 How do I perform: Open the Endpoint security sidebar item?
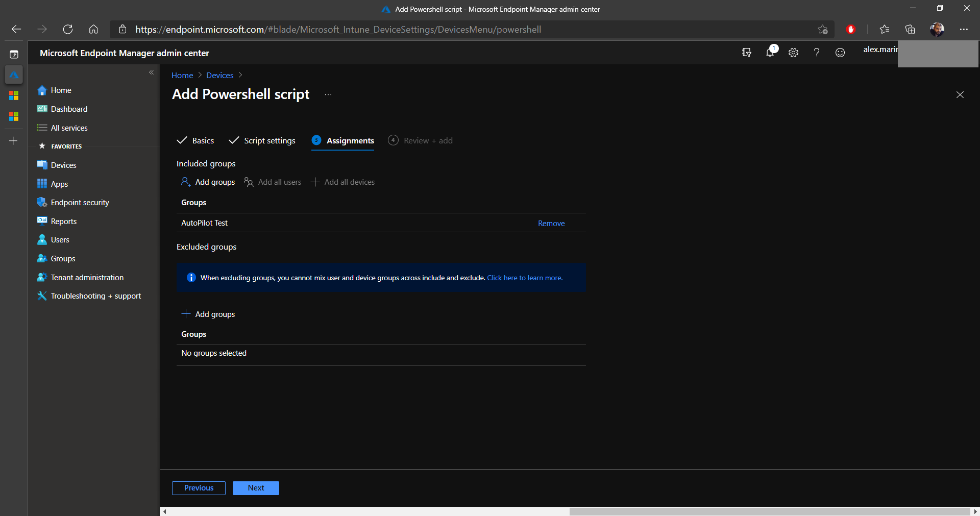(x=80, y=203)
